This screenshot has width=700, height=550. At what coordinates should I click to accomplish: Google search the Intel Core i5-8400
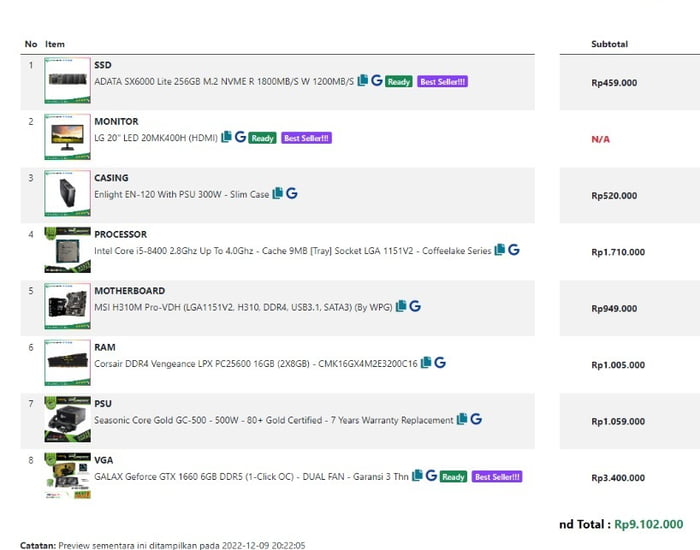(x=514, y=250)
